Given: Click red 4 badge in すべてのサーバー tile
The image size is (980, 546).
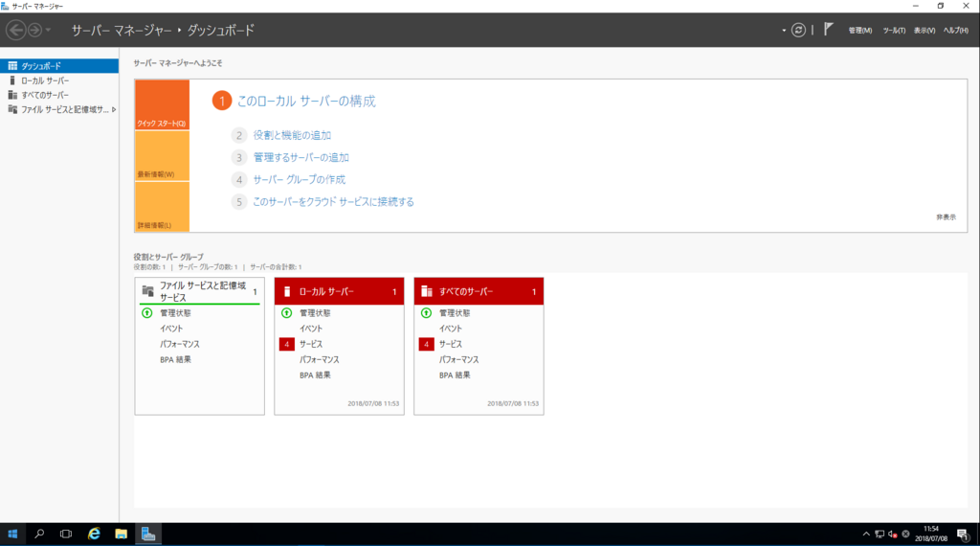Looking at the screenshot, I should tap(426, 344).
